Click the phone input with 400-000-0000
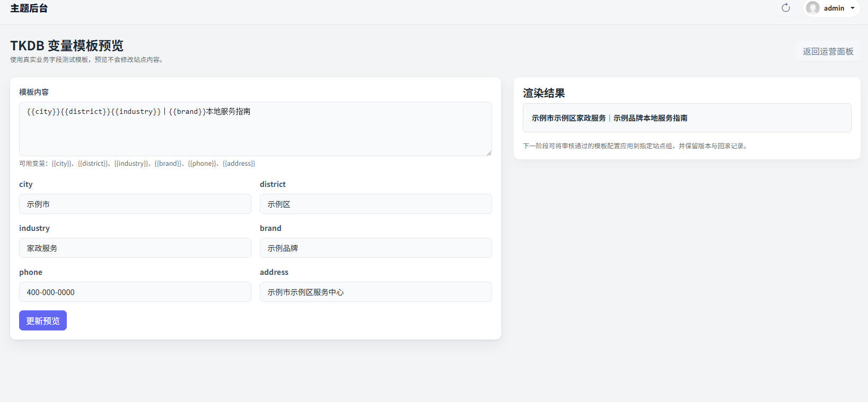The height and width of the screenshot is (402, 868). coord(135,292)
